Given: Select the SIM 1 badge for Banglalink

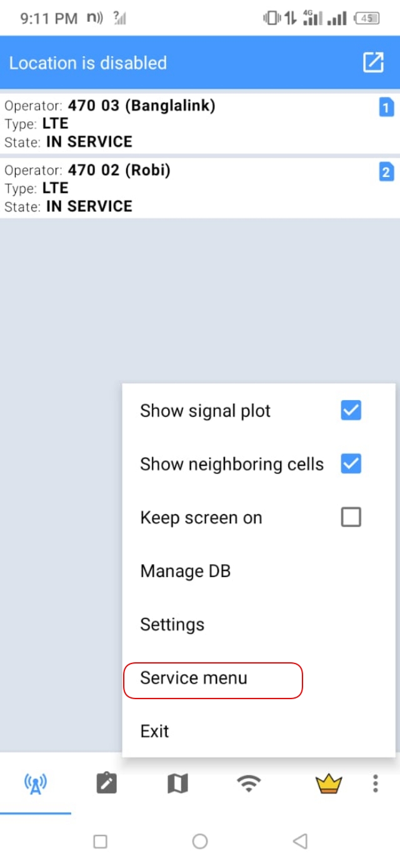Looking at the screenshot, I should click(386, 108).
